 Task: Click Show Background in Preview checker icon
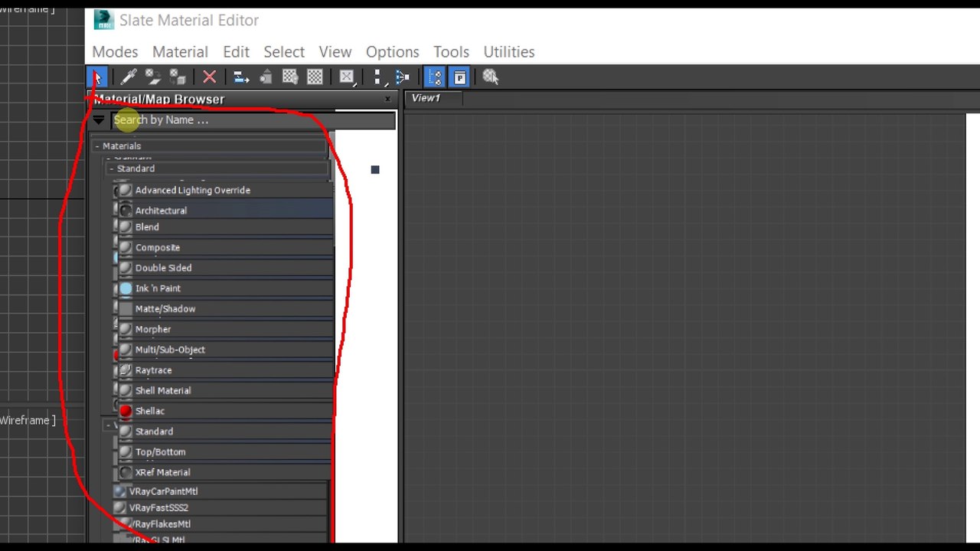click(315, 77)
